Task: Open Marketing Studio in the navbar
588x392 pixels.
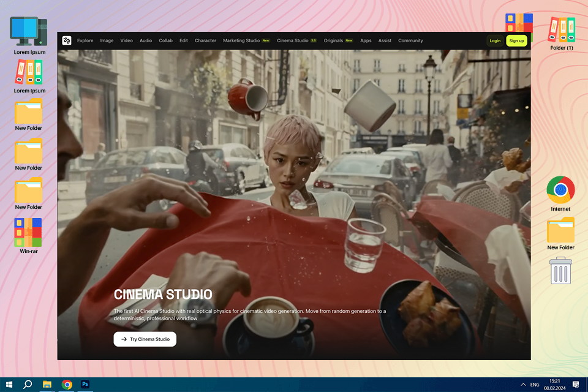Action: (246, 40)
